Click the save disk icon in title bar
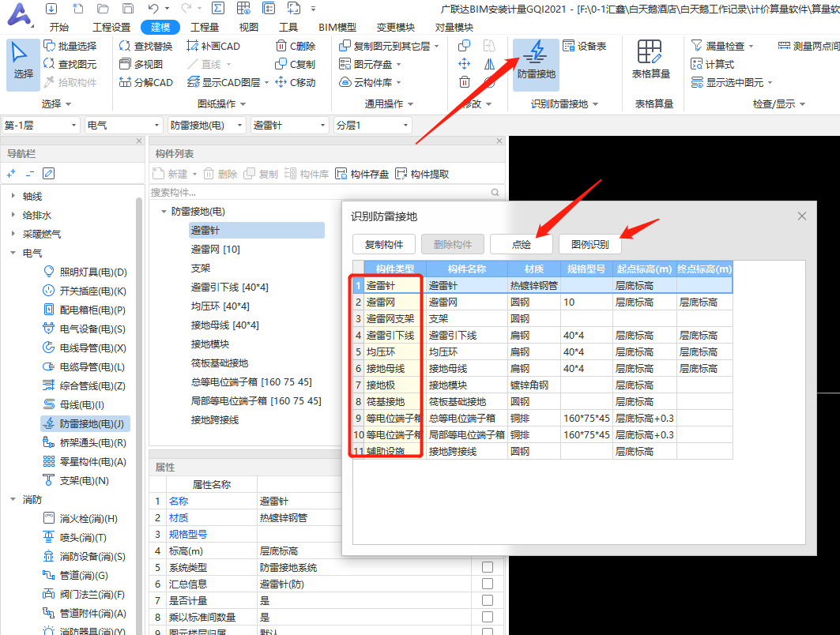Viewport: 840px width, 635px height. coord(128,9)
